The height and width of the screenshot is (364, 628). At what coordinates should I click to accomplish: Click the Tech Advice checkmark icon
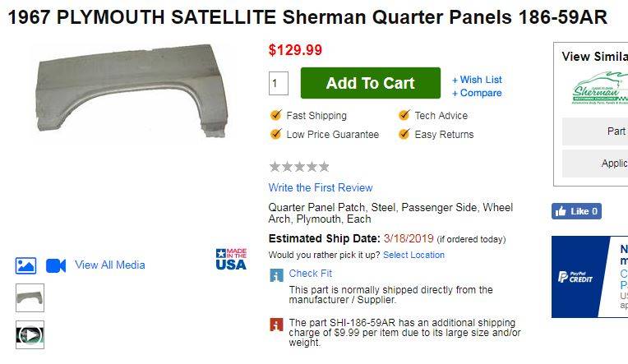click(404, 116)
